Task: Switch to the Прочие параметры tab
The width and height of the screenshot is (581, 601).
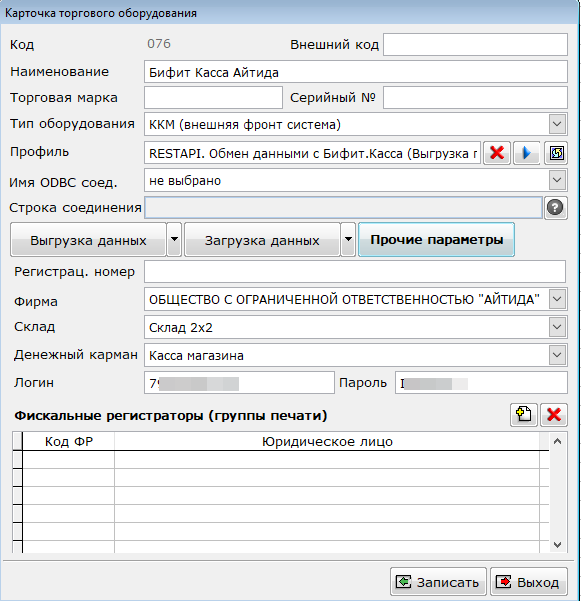Action: [436, 240]
